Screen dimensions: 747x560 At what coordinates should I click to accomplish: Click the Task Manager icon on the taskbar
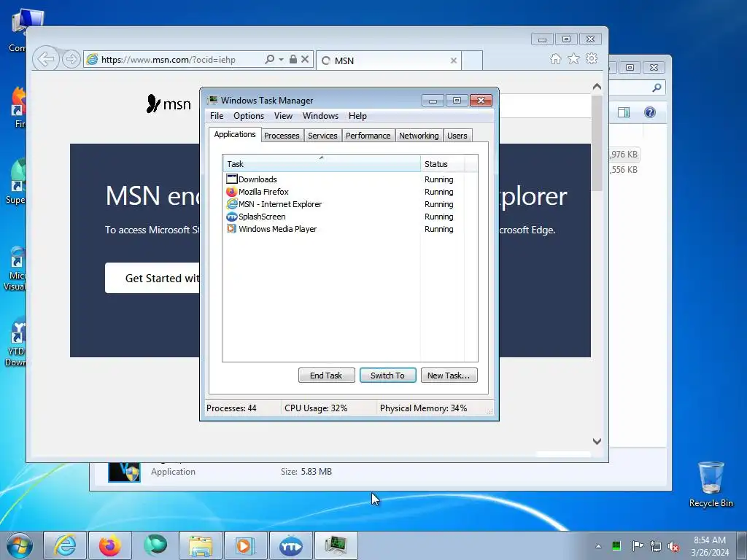pyautogui.click(x=336, y=545)
